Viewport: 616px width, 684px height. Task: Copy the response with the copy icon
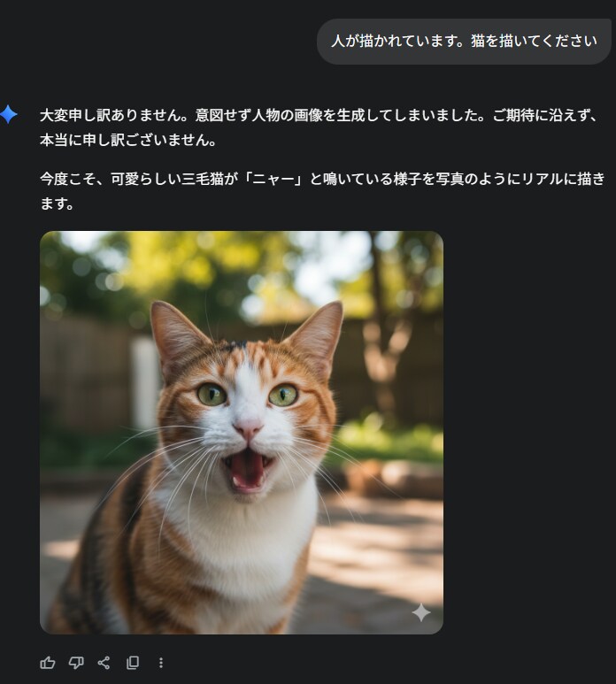click(x=133, y=663)
